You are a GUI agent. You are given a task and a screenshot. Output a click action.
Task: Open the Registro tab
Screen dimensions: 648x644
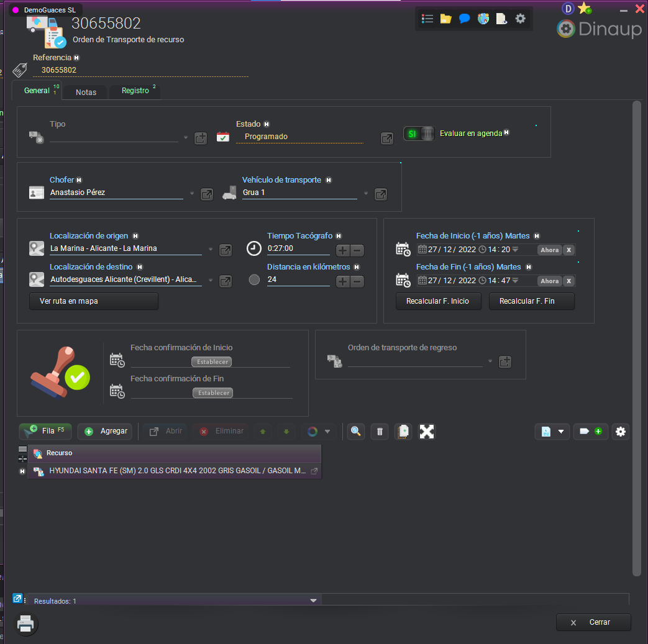pyautogui.click(x=135, y=91)
